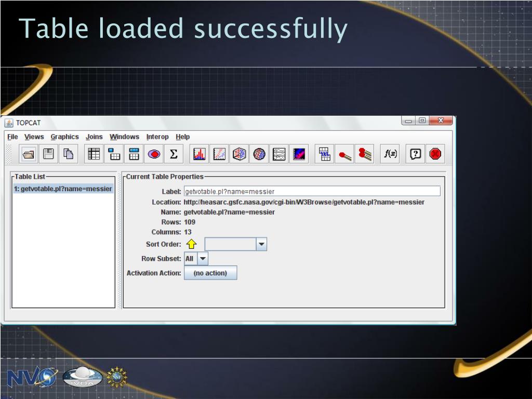Open the File menu

pos(12,137)
